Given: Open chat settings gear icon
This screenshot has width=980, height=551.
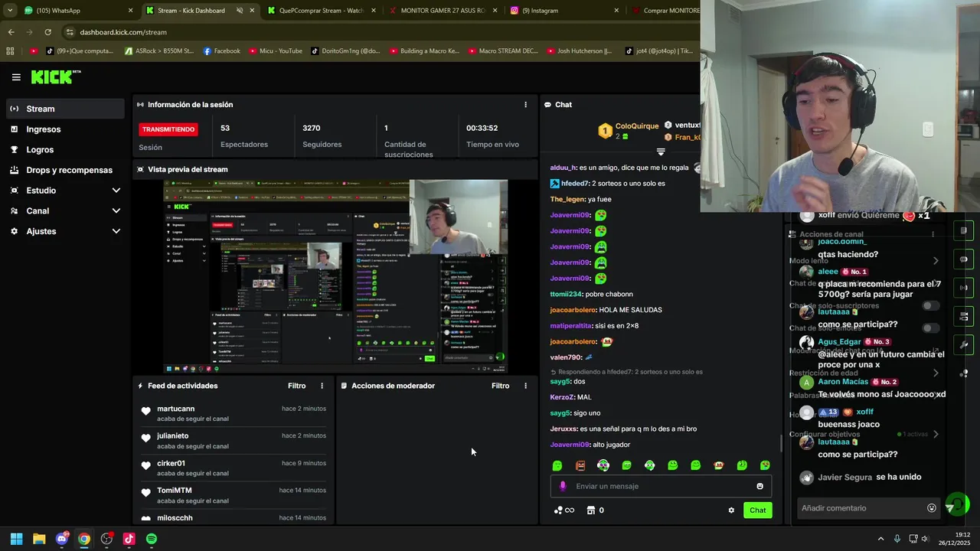Looking at the screenshot, I should click(x=731, y=510).
